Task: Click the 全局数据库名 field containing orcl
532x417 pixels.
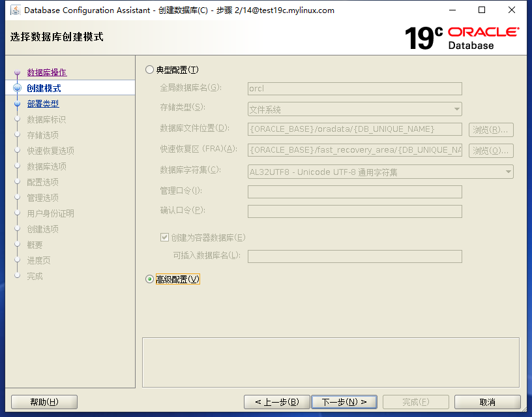Action: click(355, 89)
